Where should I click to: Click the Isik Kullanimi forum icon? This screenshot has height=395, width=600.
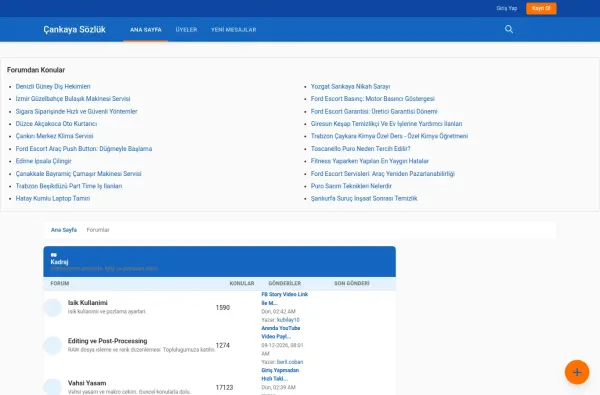52,307
